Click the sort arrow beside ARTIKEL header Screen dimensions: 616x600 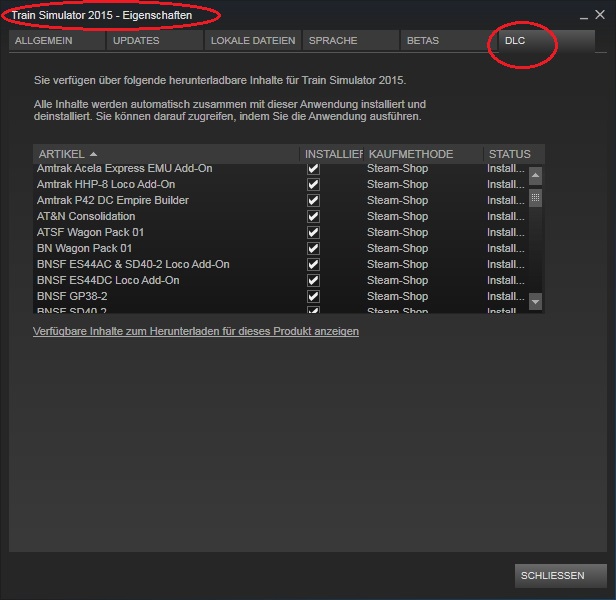click(93, 154)
